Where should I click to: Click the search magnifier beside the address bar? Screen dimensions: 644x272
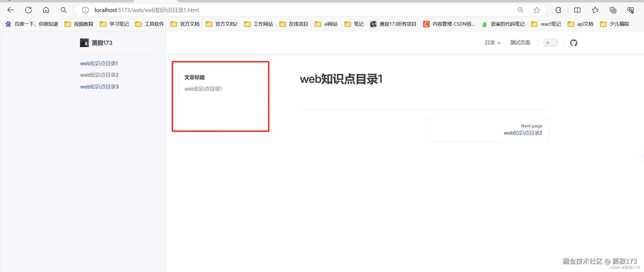pyautogui.click(x=64, y=10)
